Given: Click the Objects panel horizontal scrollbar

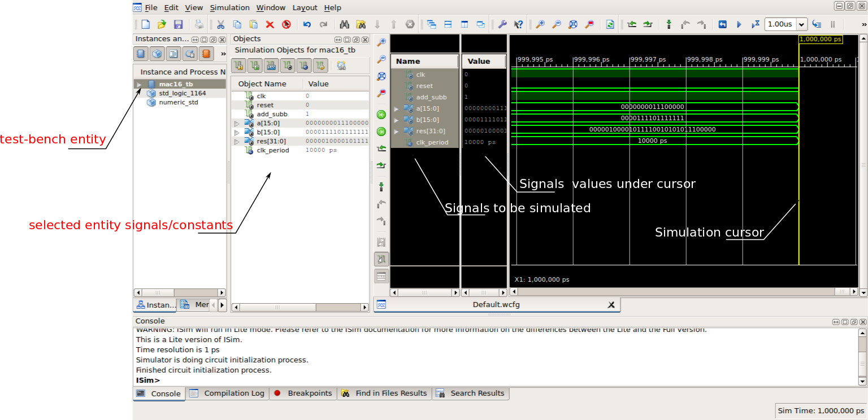Looking at the screenshot, I should (x=300, y=308).
